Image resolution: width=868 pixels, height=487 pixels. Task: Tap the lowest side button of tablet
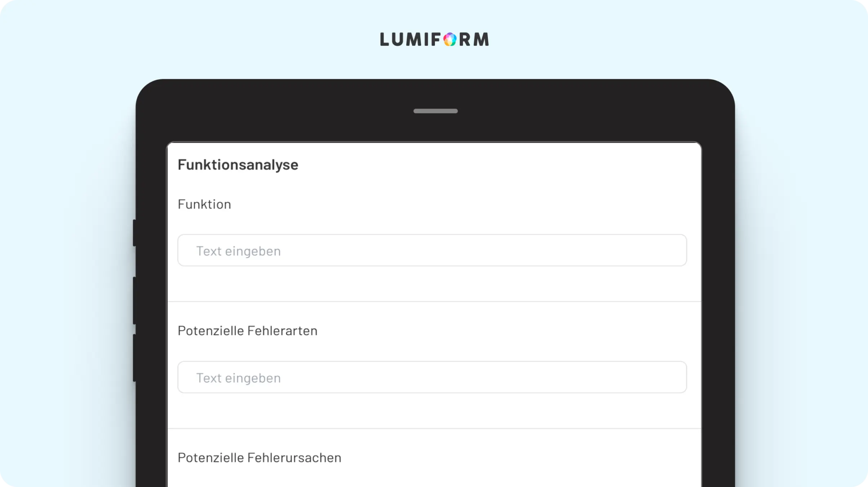point(134,358)
